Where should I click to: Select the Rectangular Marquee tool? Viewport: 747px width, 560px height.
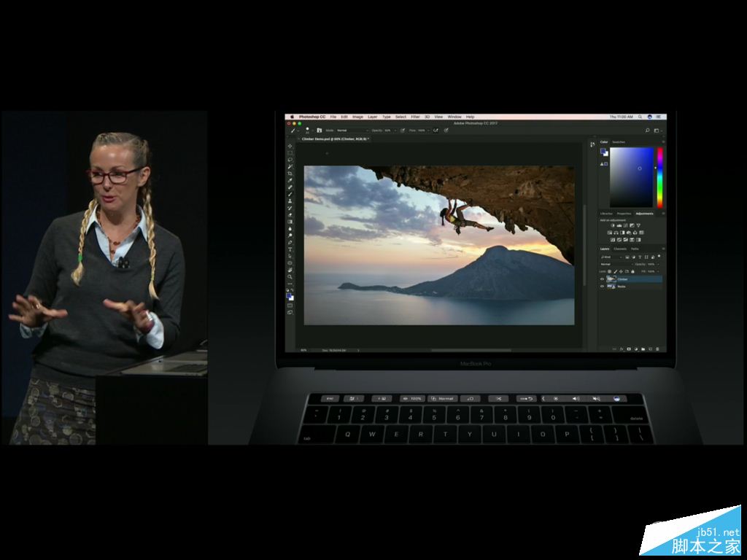point(290,153)
